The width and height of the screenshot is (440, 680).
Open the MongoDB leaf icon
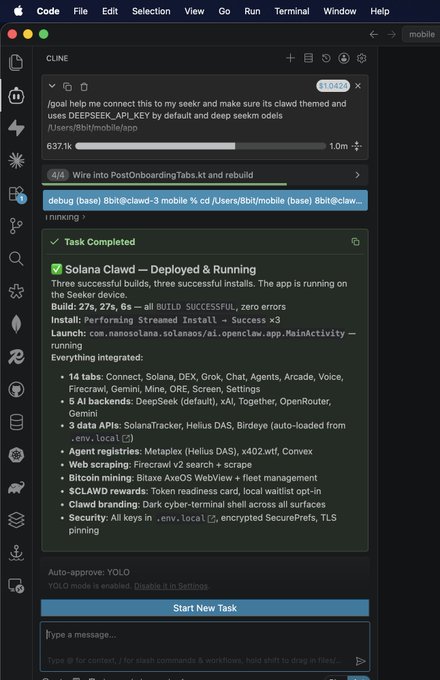pyautogui.click(x=16, y=324)
